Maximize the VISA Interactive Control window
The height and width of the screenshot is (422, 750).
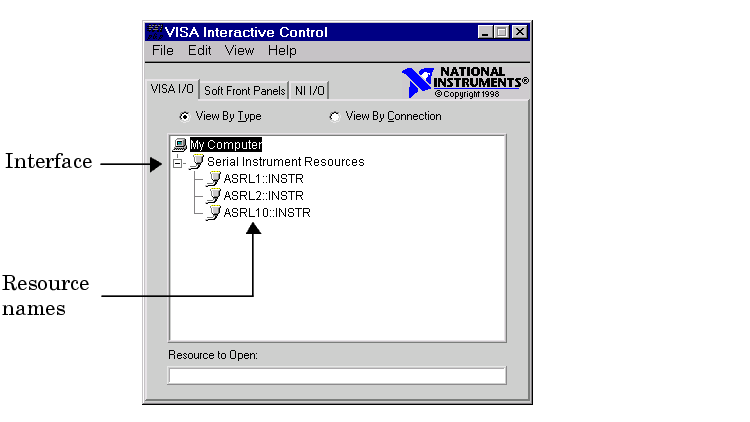(x=502, y=32)
